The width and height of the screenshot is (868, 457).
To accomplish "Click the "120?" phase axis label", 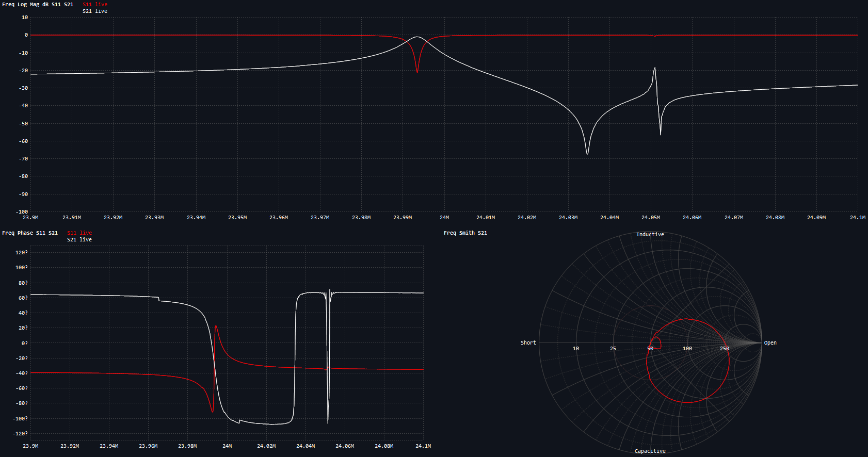I will pyautogui.click(x=22, y=252).
